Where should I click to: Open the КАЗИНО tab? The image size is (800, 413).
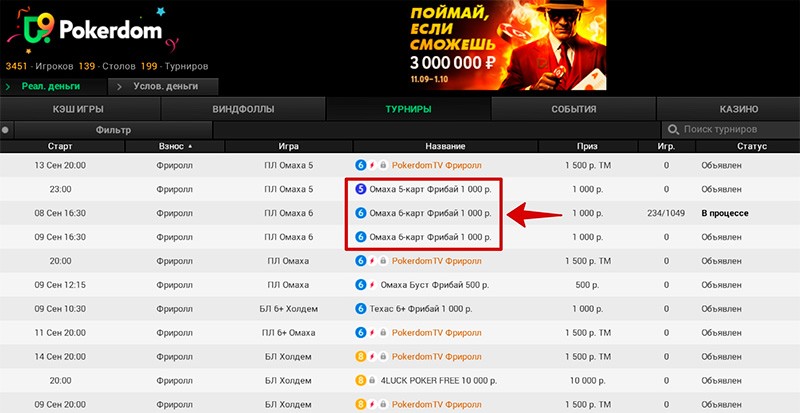pos(738,109)
